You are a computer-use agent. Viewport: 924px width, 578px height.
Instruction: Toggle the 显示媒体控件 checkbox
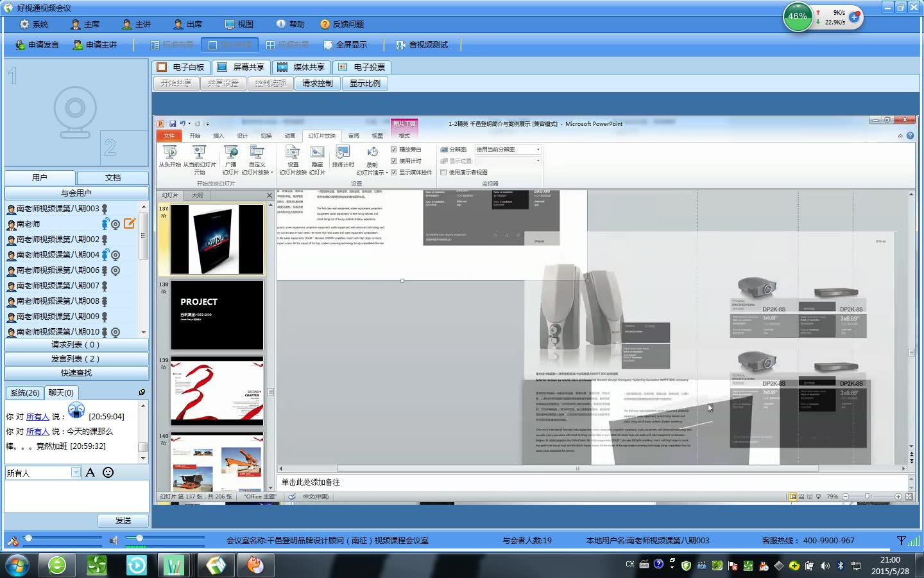click(x=394, y=172)
